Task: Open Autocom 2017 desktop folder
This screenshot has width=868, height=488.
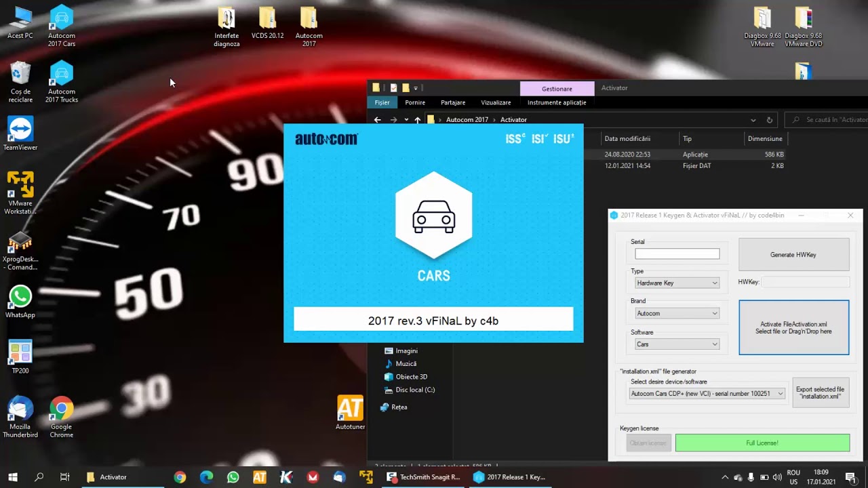Action: [x=309, y=27]
